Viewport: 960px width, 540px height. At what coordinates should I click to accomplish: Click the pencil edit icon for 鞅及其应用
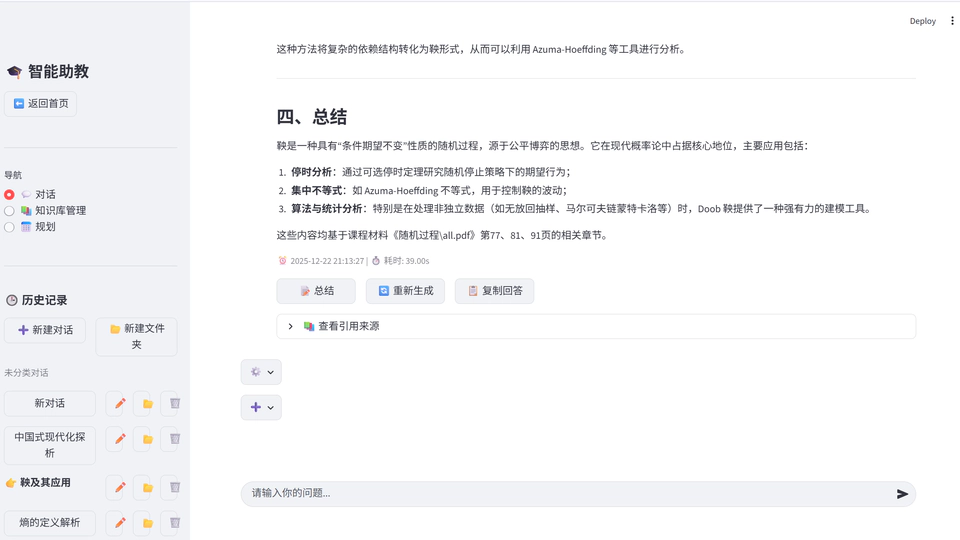pyautogui.click(x=120, y=488)
